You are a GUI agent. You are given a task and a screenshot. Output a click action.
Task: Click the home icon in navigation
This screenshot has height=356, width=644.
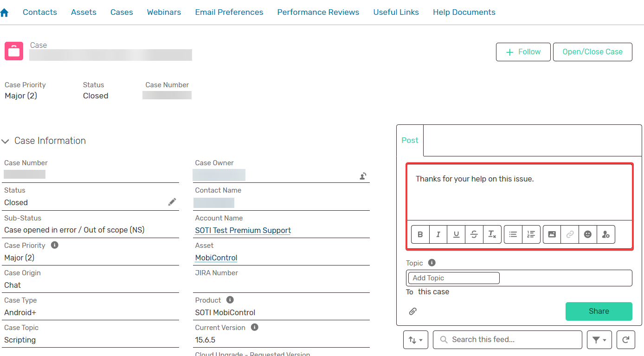5,12
